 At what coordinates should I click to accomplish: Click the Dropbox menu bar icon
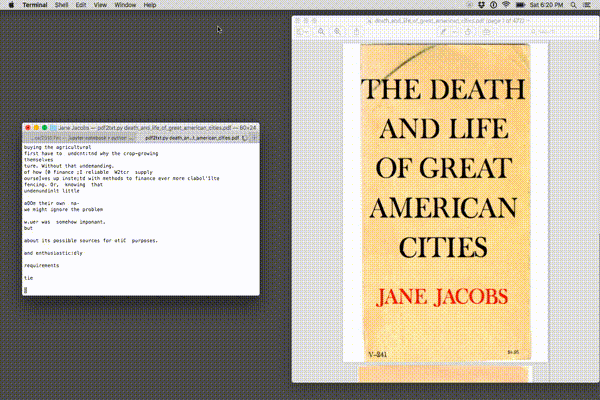(481, 5)
